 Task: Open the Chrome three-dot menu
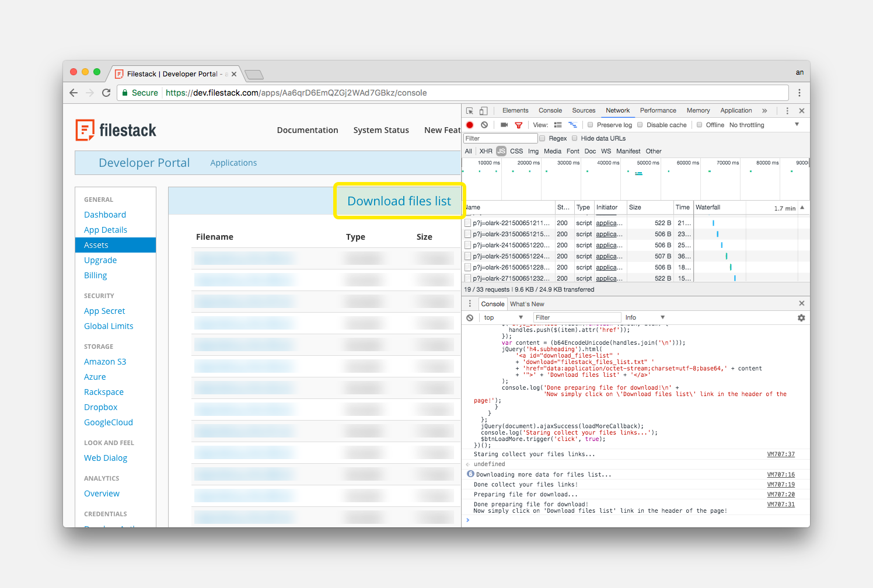(x=799, y=93)
